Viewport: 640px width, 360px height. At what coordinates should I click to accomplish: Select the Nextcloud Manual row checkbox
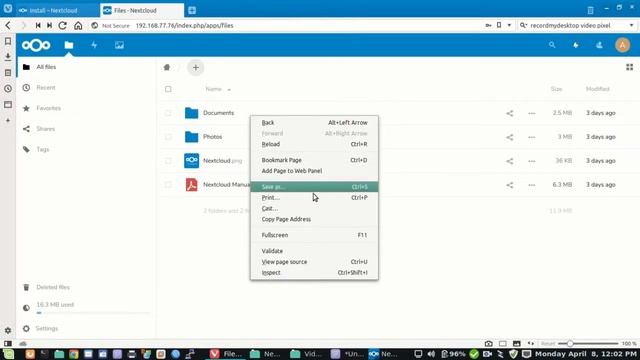(x=168, y=184)
